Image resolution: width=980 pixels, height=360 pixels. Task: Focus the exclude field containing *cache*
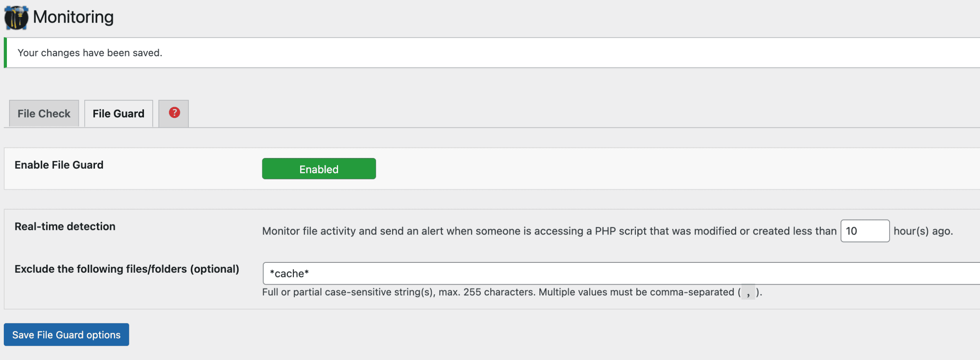(612, 274)
